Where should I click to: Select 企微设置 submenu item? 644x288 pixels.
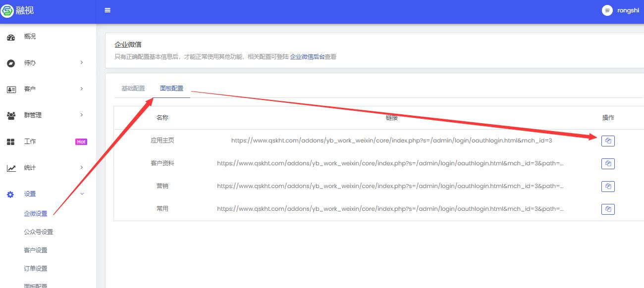[x=36, y=214]
